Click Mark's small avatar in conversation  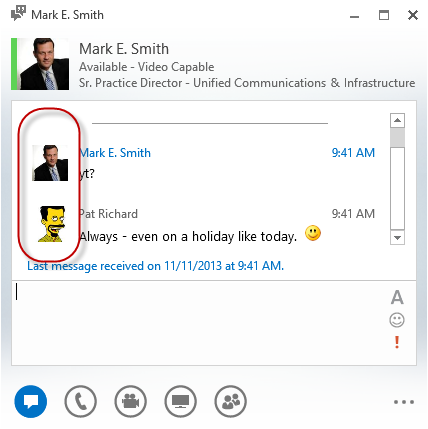pyautogui.click(x=50, y=163)
